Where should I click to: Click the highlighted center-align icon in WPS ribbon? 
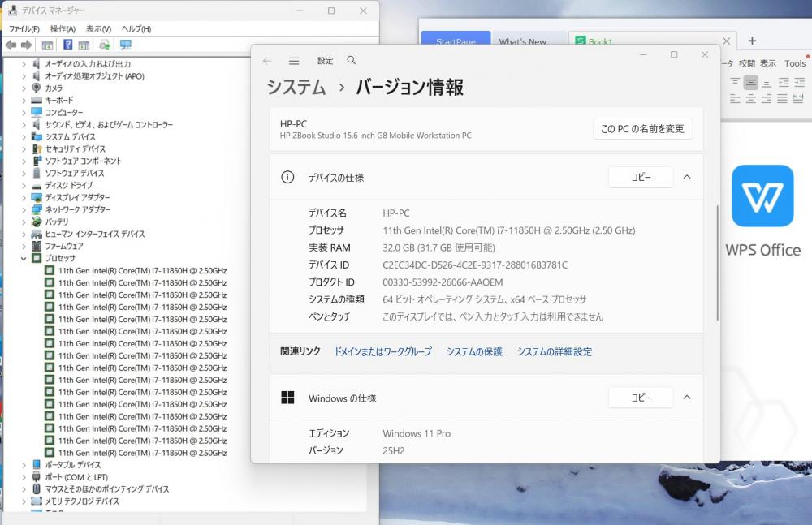[750, 83]
